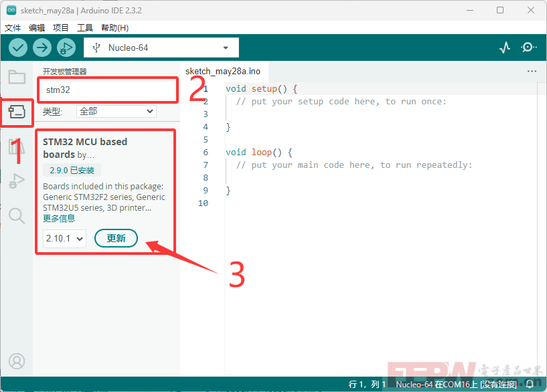Screen dimensions: 547x392
Task: Click the Upload arrow button
Action: 42,47
